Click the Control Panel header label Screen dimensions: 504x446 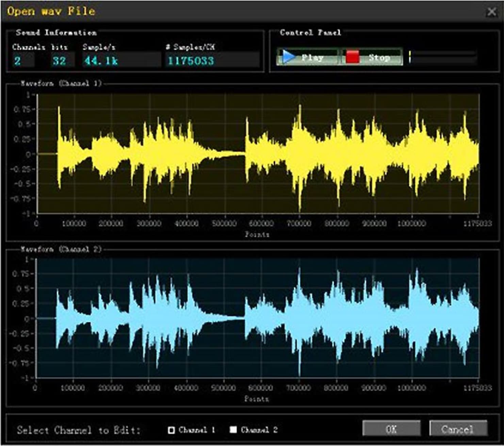(310, 32)
